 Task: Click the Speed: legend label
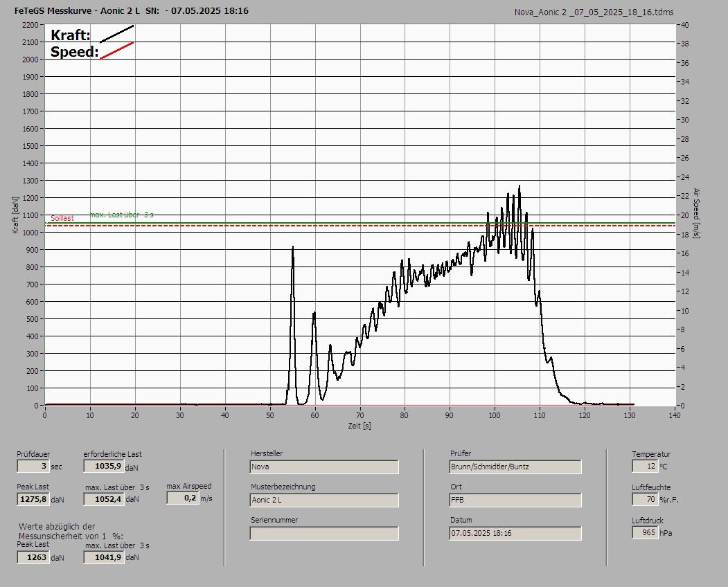(x=74, y=51)
